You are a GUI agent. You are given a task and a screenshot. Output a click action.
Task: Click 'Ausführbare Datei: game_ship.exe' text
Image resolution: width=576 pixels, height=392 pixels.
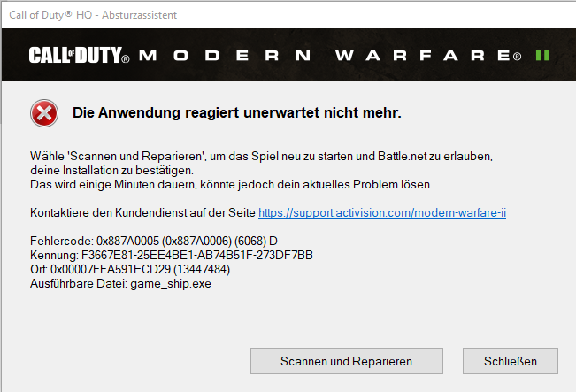[x=120, y=284]
